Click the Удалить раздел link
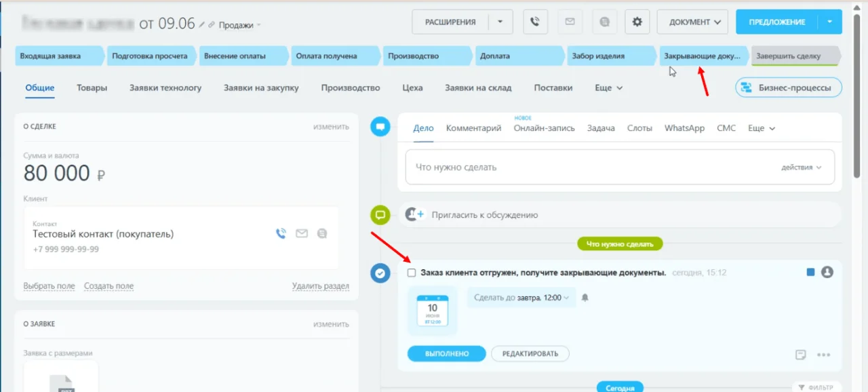The image size is (868, 392). pos(321,286)
